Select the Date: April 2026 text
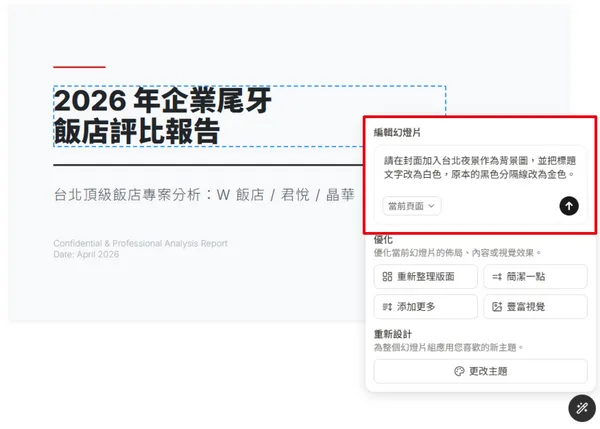 tap(86, 254)
